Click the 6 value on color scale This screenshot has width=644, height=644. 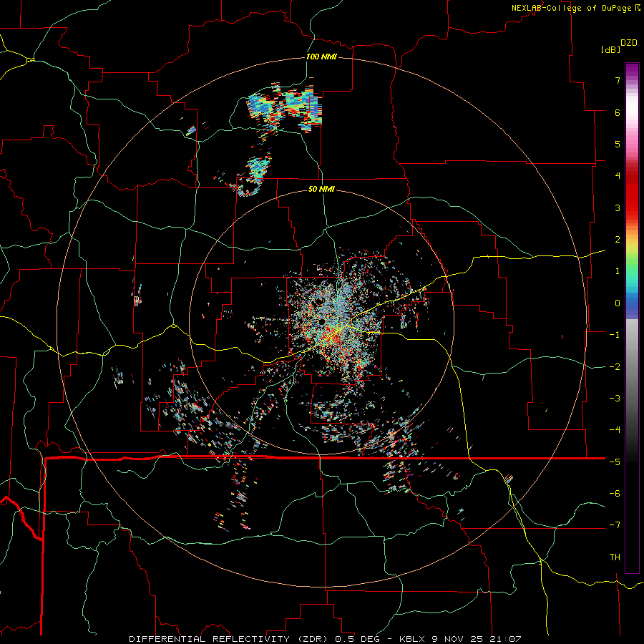click(x=618, y=112)
